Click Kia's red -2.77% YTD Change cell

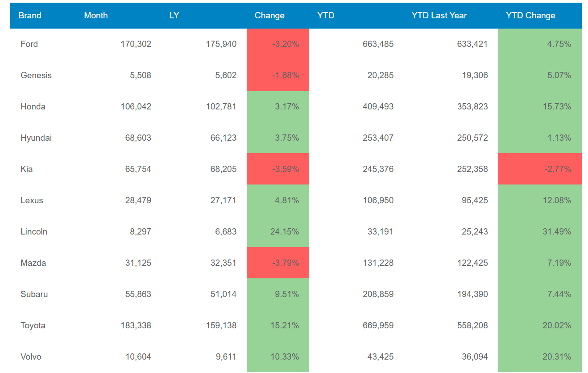coord(540,169)
